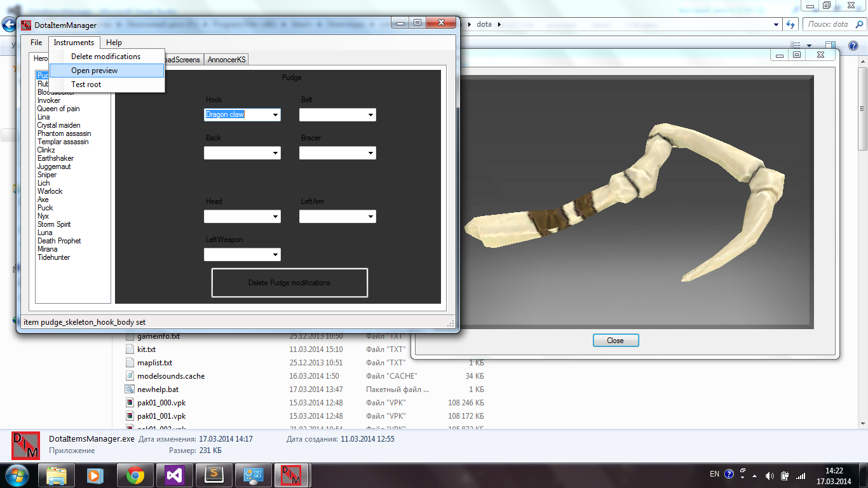Select gameinfo.txt in Explorer
Screen dimensions: 868x488
[158, 336]
